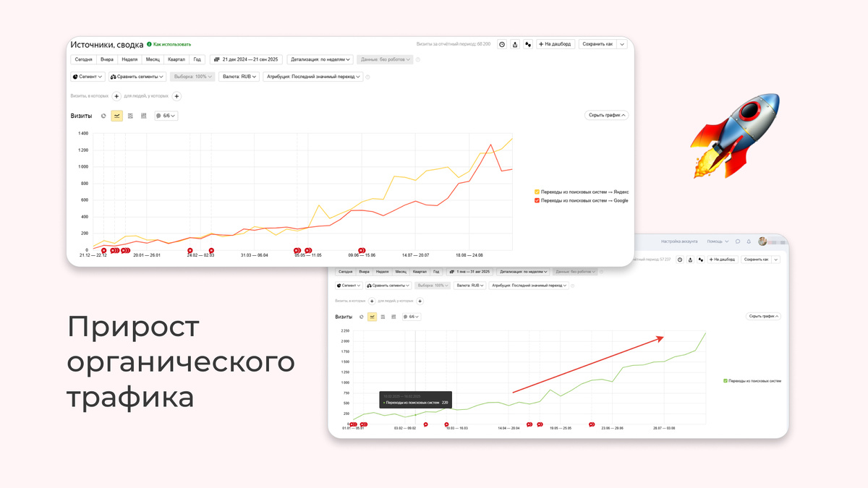Open 'Детализация: по неделям' dropdown in upper report
Viewport: 868px width, 488px height.
pyautogui.click(x=320, y=60)
